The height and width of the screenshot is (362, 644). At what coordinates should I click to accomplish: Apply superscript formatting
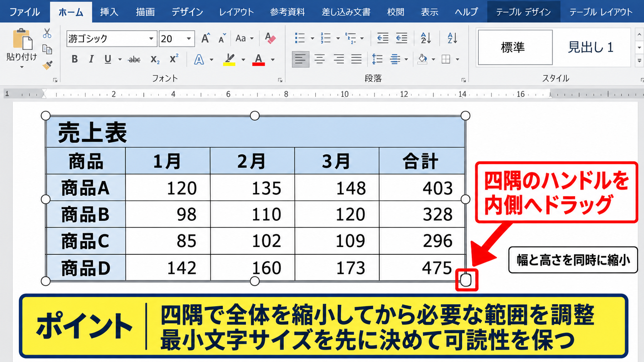pyautogui.click(x=174, y=59)
